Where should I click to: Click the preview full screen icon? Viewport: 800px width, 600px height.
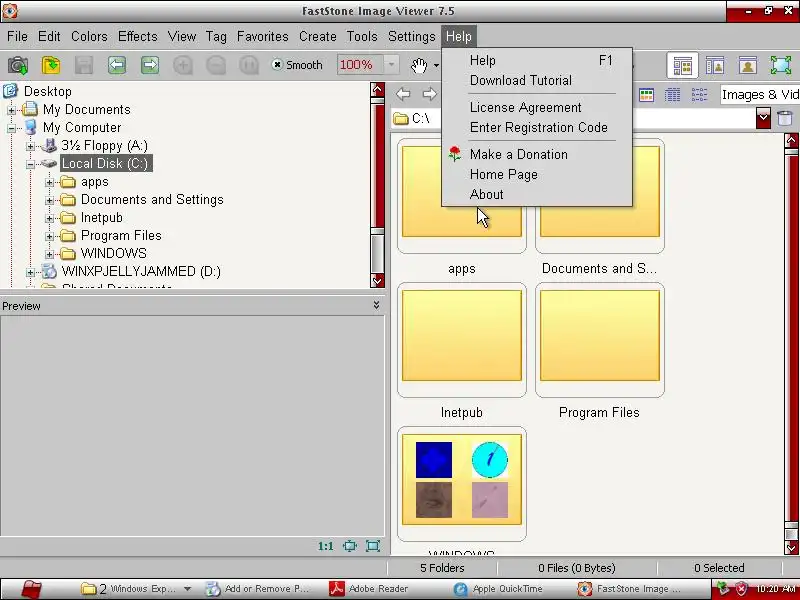(373, 546)
